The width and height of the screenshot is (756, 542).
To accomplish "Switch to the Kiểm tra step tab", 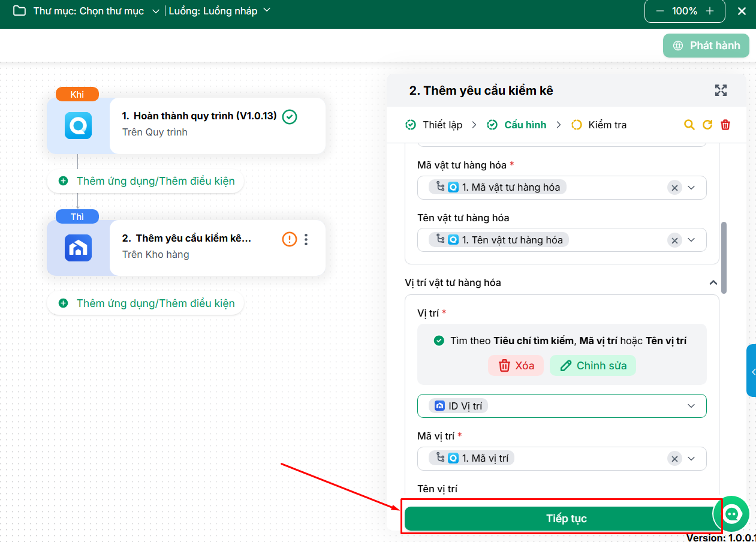I will tap(599, 125).
